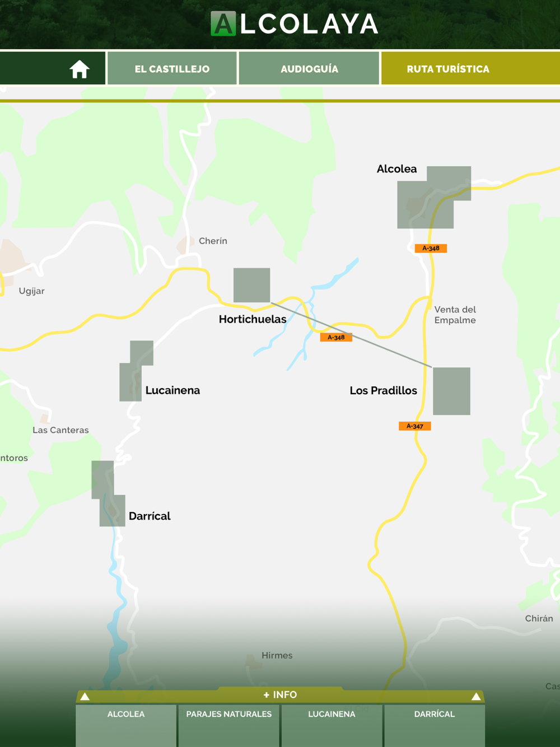Click the Ugíjar town label
Image resolution: width=560 pixels, height=747 pixels.
pos(31,291)
